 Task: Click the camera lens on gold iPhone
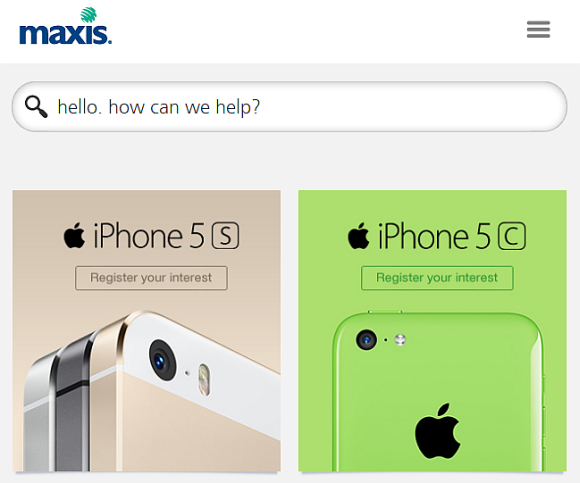pyautogui.click(x=162, y=360)
